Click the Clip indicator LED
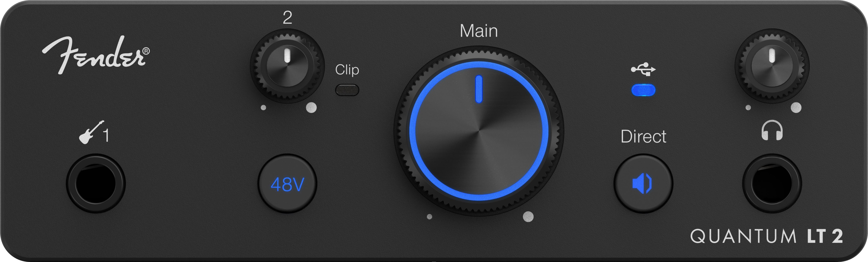Image resolution: width=868 pixels, height=262 pixels. click(x=347, y=90)
